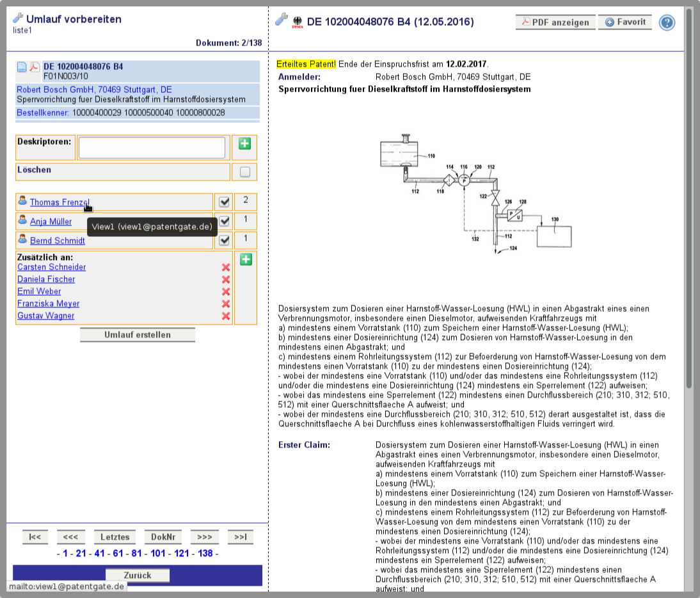Open the Emil Weber link
700x598 pixels.
click(x=39, y=291)
